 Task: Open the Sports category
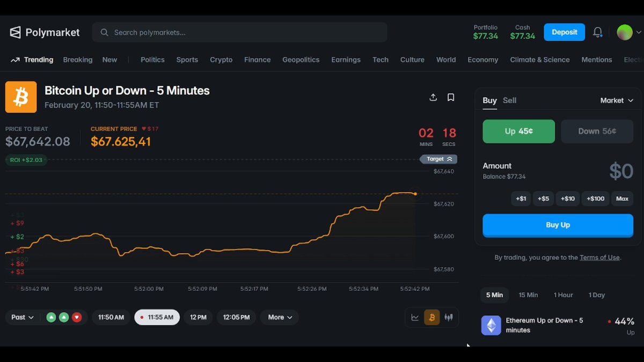point(187,60)
